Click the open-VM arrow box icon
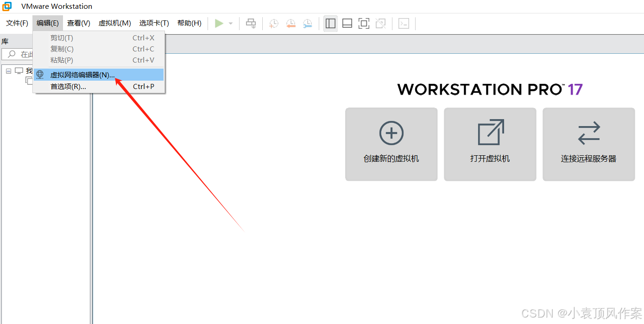This screenshot has height=324, width=644. (491, 132)
